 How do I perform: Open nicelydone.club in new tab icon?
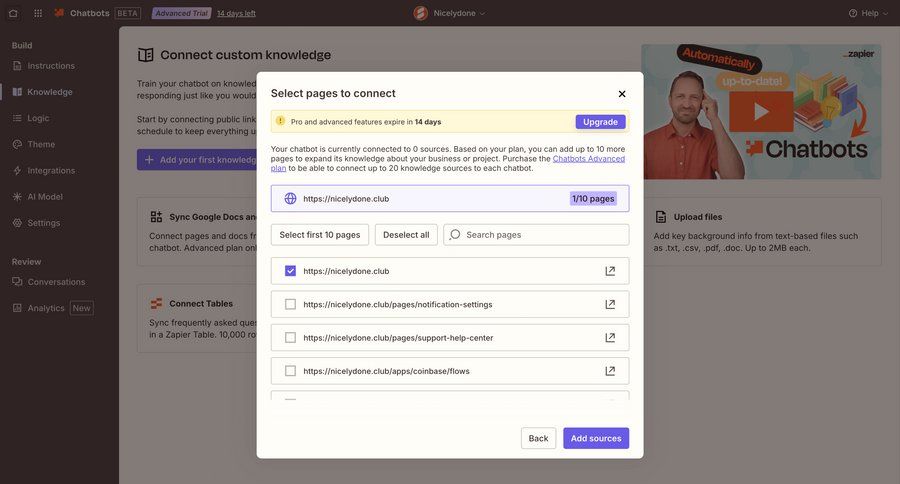point(610,271)
